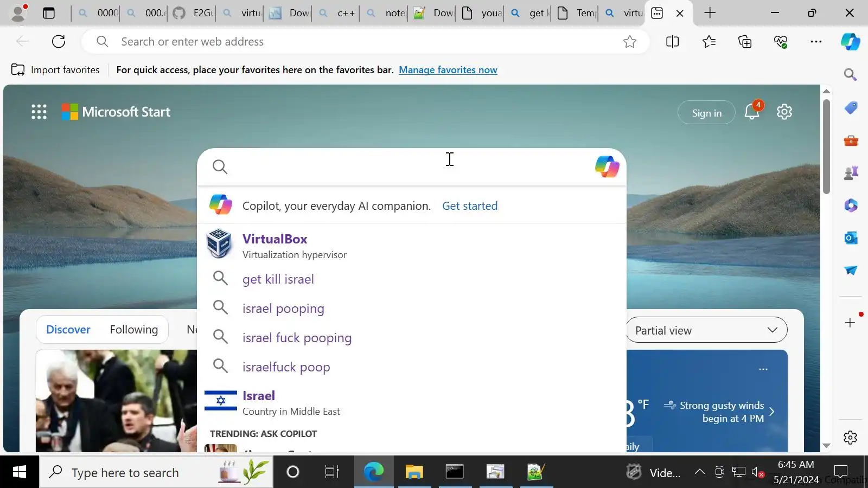Open taskbar volume icon
This screenshot has width=868, height=488.
click(758, 472)
